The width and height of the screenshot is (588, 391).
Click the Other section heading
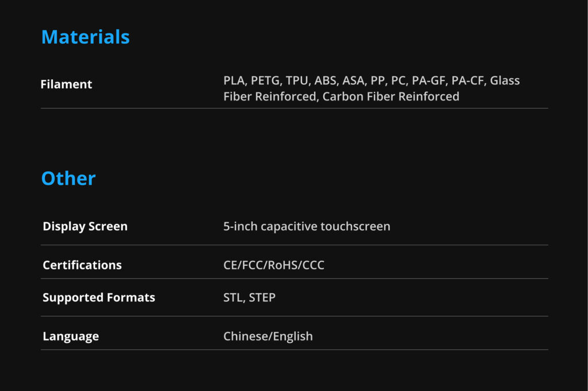click(x=68, y=179)
